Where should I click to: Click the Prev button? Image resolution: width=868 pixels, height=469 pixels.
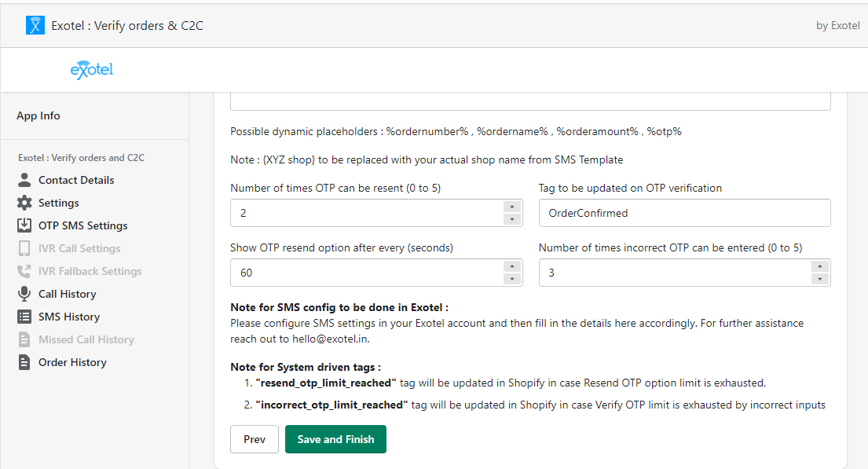click(254, 439)
